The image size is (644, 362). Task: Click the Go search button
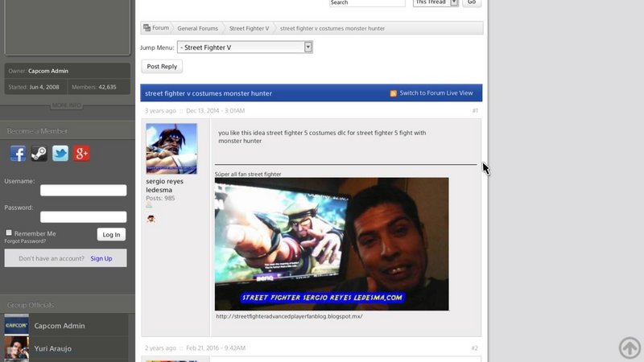[472, 2]
